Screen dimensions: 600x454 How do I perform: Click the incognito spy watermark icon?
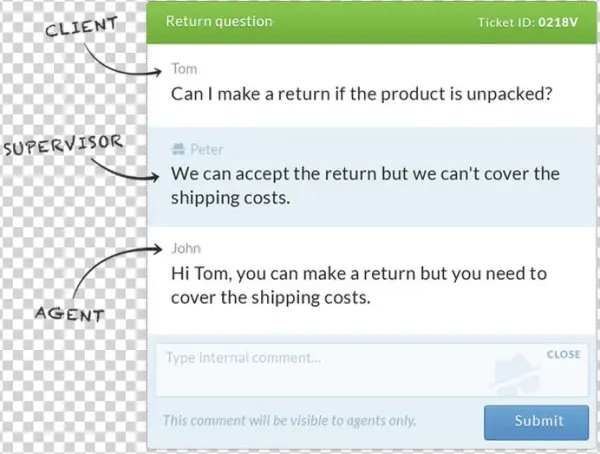[520, 375]
